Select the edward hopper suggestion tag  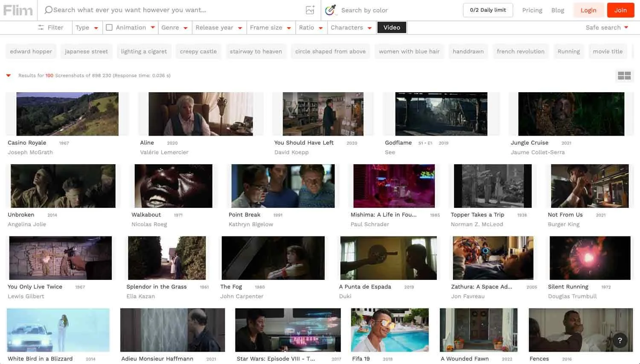(31, 51)
